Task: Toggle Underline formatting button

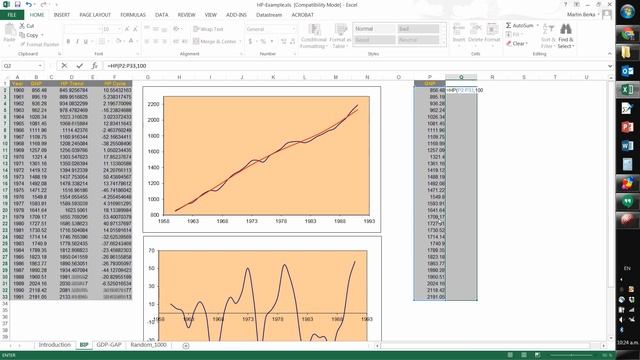Action: [86, 41]
